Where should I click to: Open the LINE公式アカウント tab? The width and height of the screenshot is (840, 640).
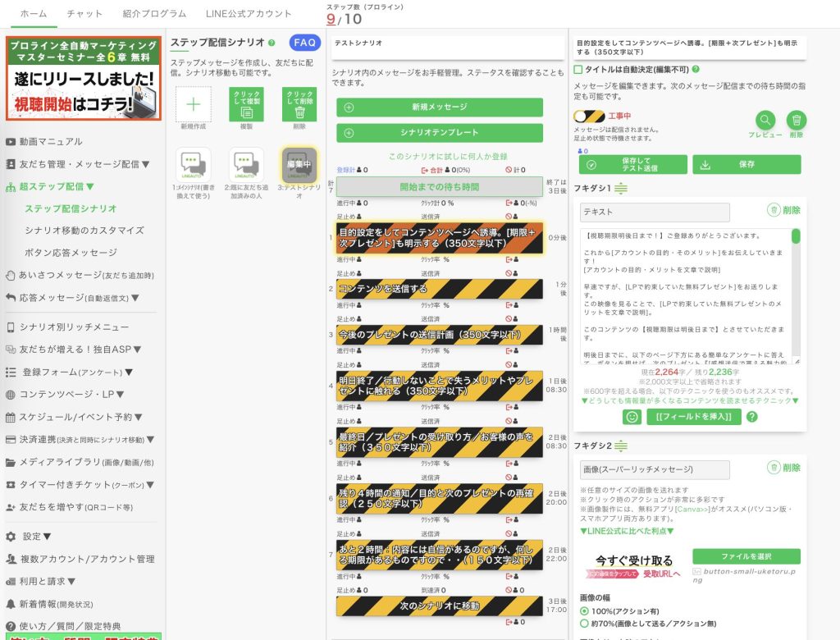(x=249, y=14)
